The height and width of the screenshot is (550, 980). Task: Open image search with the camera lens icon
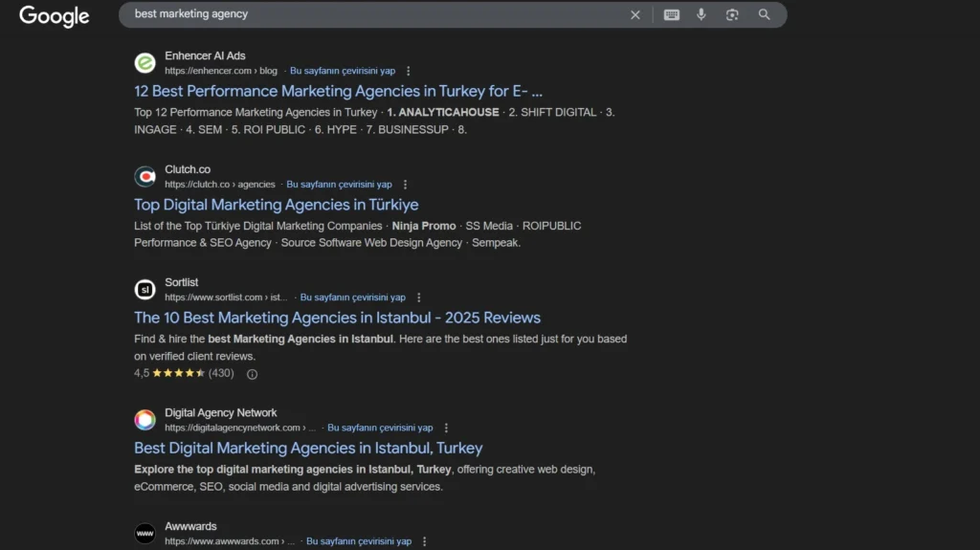732,14
